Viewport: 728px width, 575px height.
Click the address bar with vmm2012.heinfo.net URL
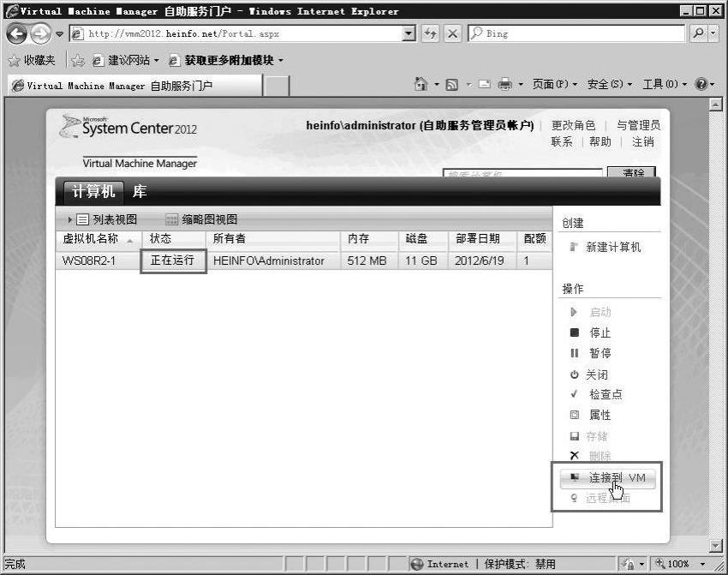236,33
